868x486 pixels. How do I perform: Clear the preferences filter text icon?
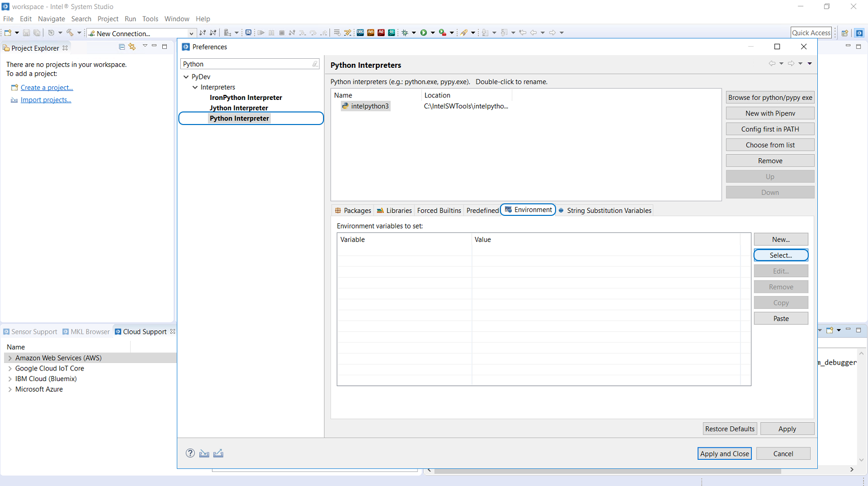[315, 64]
